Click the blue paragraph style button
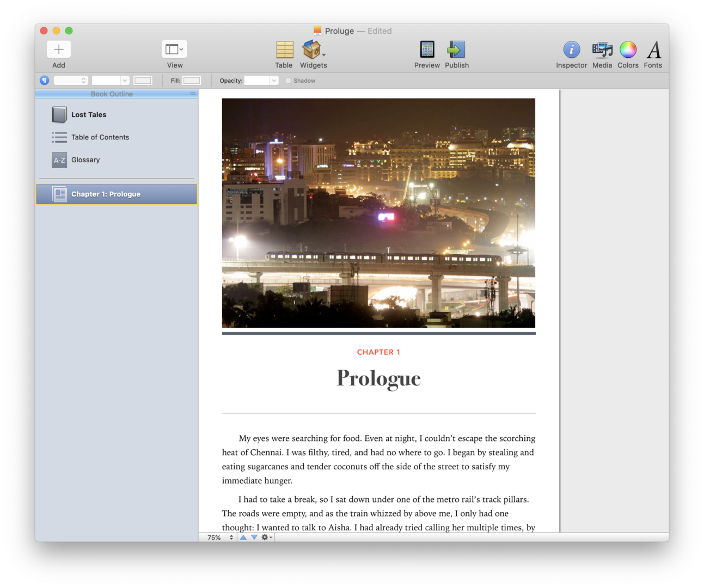The height and width of the screenshot is (588, 704). (45, 81)
